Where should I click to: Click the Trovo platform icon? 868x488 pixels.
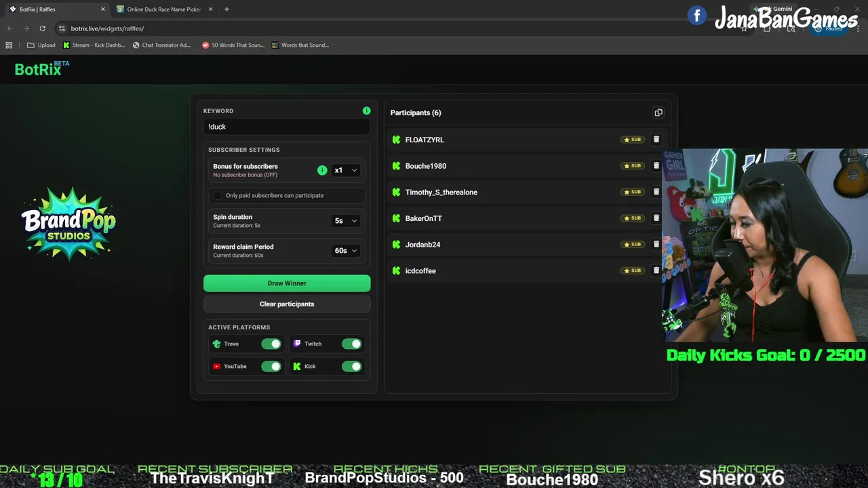pyautogui.click(x=216, y=344)
